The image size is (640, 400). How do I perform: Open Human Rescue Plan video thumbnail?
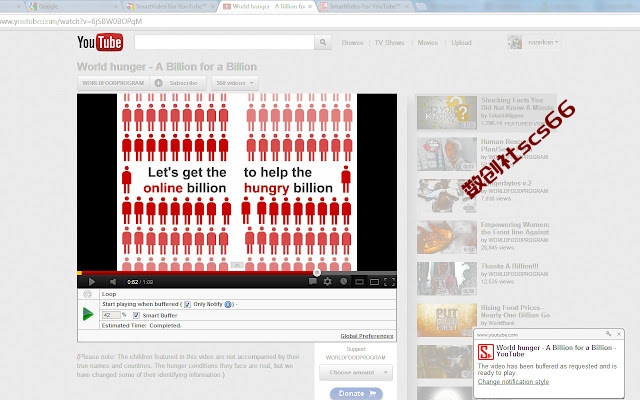pyautogui.click(x=447, y=154)
